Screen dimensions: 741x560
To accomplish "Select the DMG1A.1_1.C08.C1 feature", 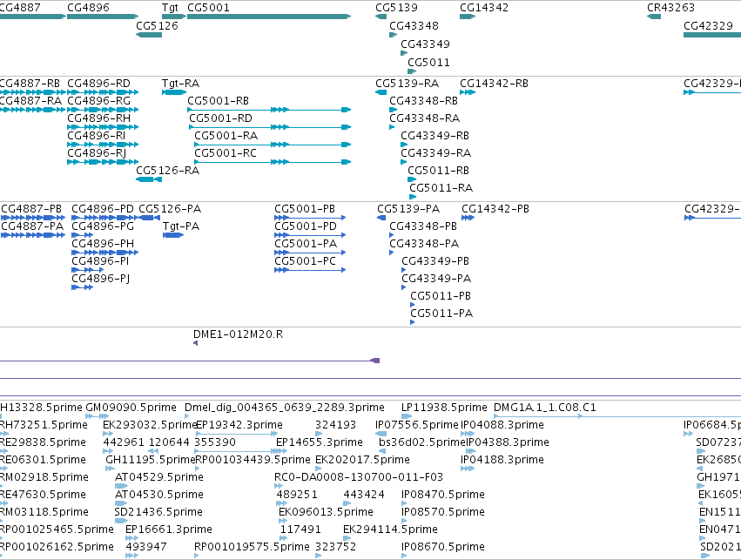I will [545, 408].
